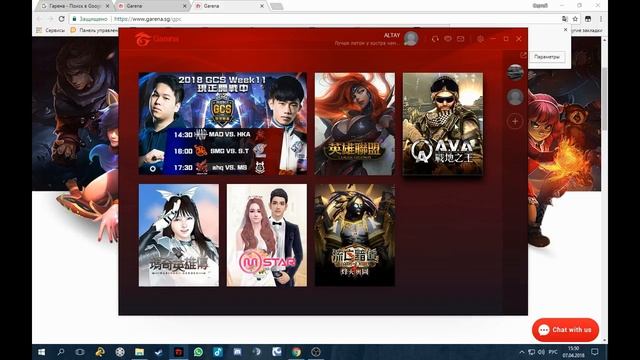Bookmark this page with the star icon
This screenshot has width=640, height=360.
tap(575, 19)
